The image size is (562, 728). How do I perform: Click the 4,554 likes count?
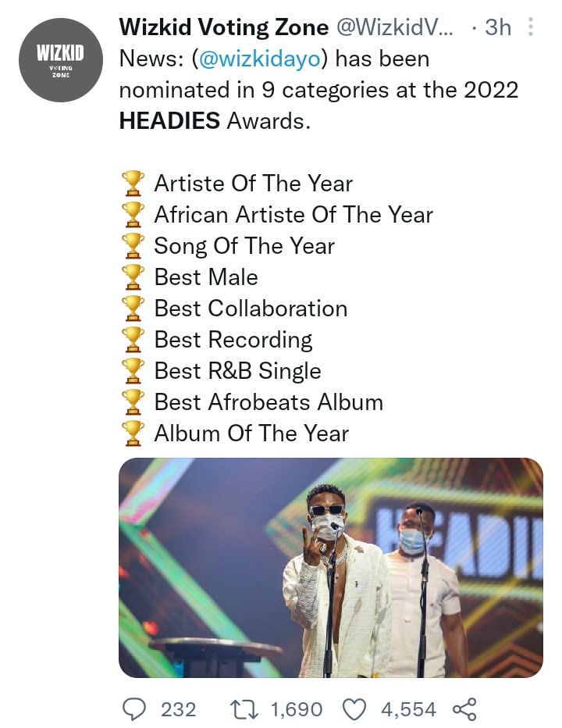[408, 708]
